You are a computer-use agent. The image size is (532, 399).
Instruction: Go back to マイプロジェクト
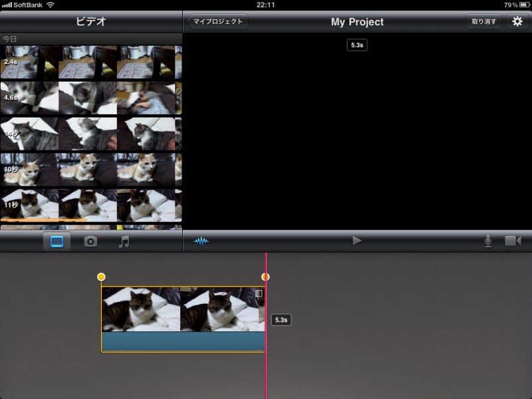[x=218, y=21]
